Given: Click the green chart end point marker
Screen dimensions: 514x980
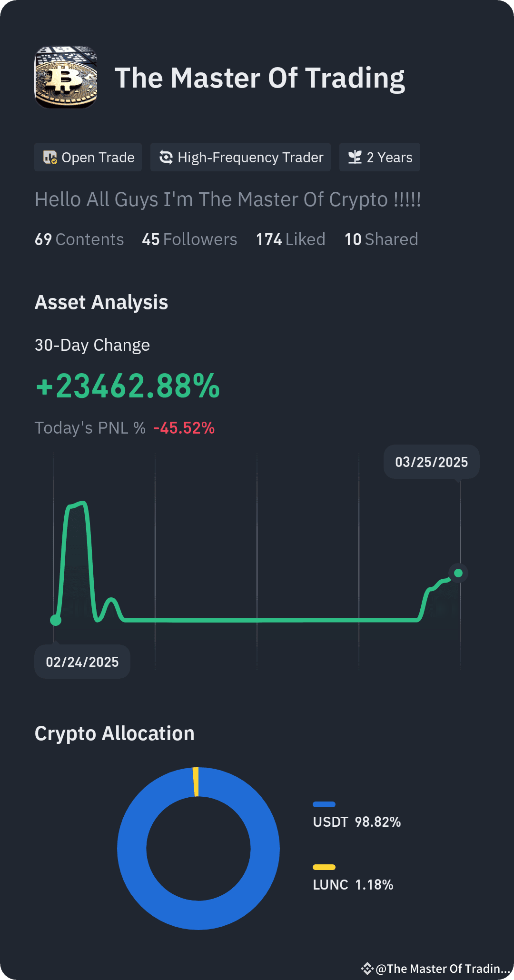Looking at the screenshot, I should click(458, 573).
